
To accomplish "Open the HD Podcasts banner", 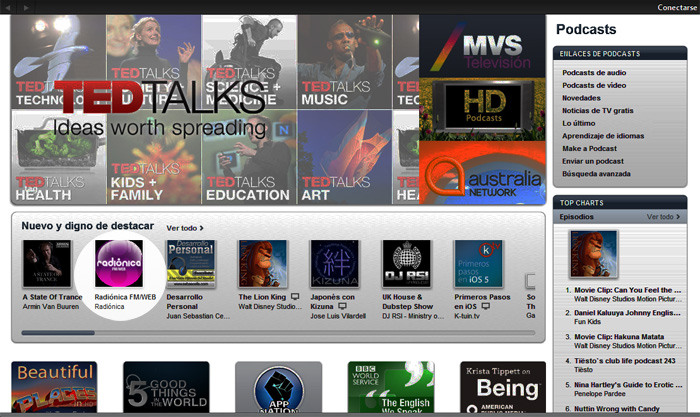I will click(483, 108).
